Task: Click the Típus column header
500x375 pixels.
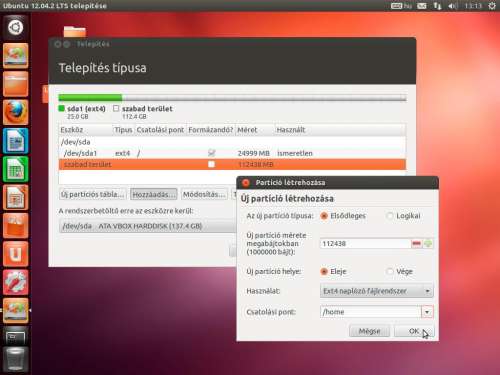Action: coord(123,130)
